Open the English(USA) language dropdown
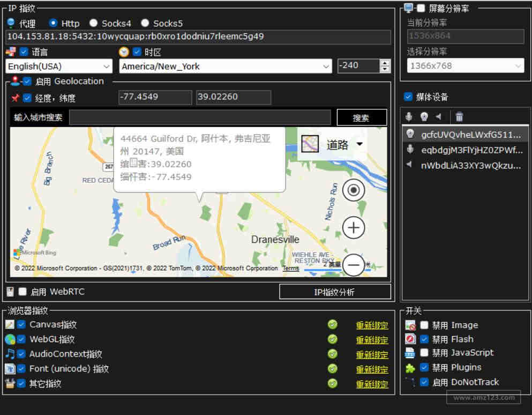 (59, 66)
